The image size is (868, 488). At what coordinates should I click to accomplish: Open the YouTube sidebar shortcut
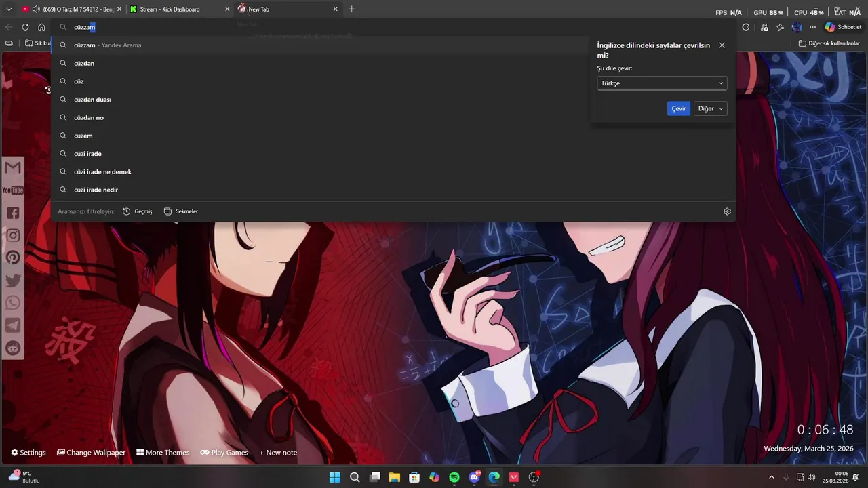coord(13,190)
